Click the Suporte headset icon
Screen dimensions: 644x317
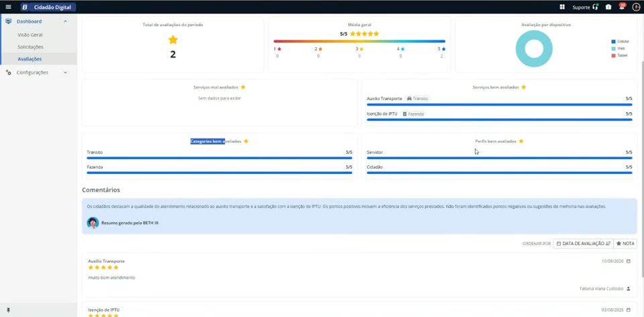[x=596, y=7]
